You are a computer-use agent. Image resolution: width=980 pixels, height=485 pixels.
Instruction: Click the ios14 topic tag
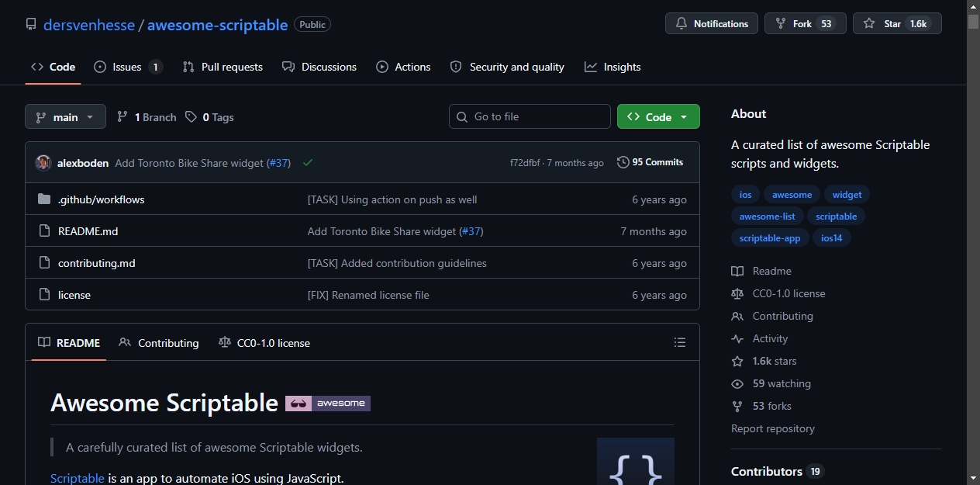832,238
